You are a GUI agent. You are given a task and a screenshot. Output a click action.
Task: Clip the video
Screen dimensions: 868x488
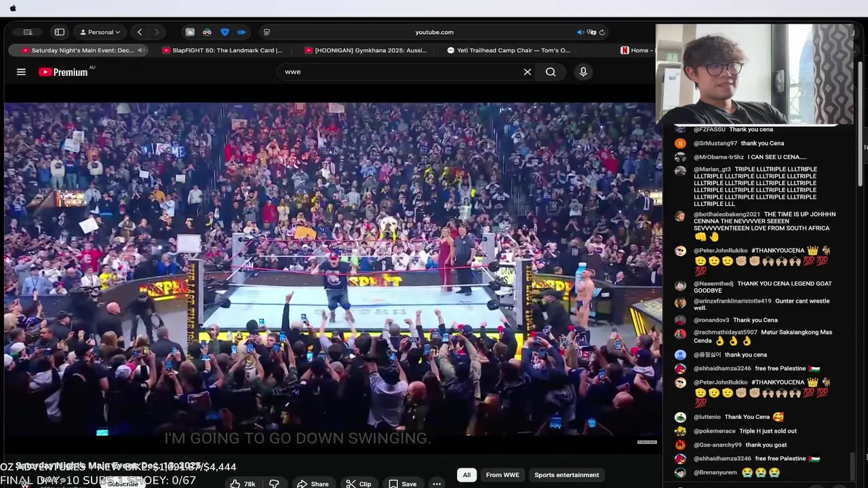point(359,484)
